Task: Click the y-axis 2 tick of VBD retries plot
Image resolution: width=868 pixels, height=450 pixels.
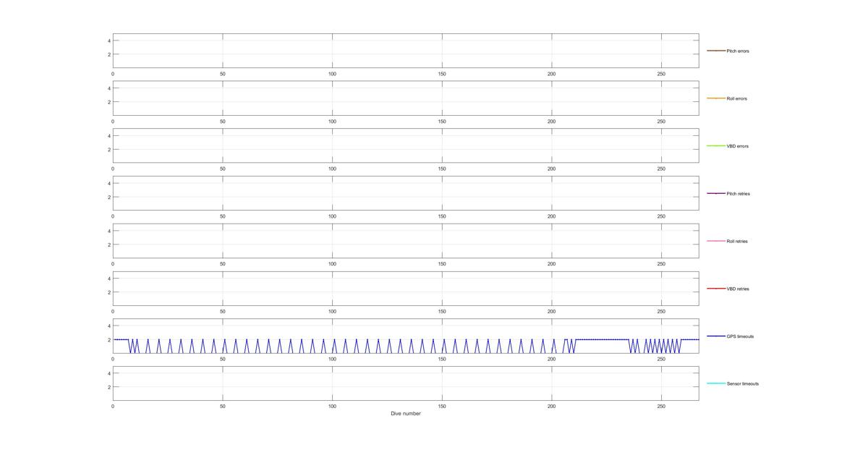Action: pyautogui.click(x=109, y=292)
